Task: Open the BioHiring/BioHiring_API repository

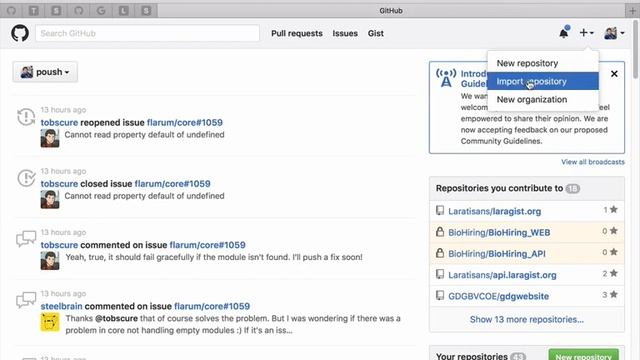Action: (497, 253)
